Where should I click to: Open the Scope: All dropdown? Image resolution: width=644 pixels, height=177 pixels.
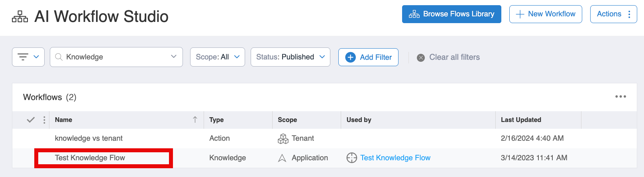(x=217, y=57)
